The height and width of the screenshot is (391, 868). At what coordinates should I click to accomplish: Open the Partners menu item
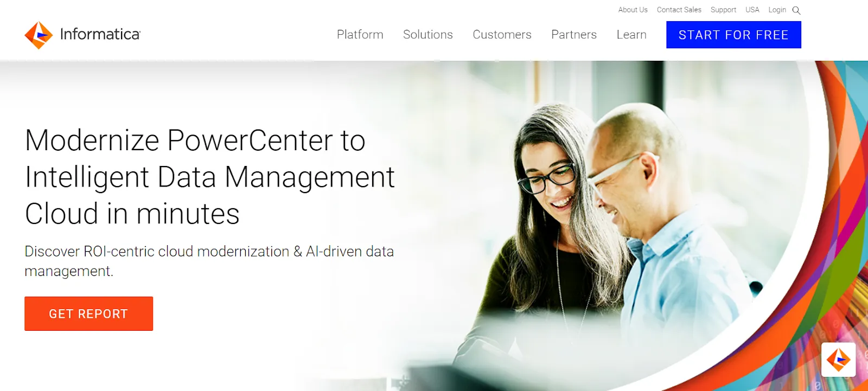point(574,35)
